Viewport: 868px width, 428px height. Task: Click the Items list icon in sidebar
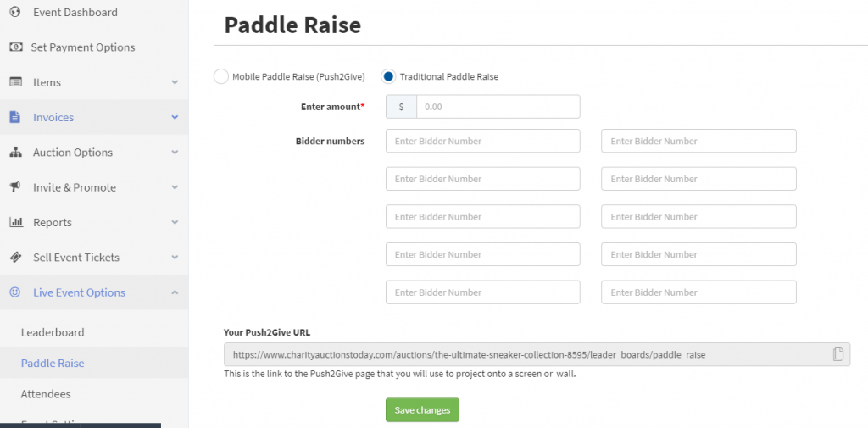pyautogui.click(x=15, y=82)
